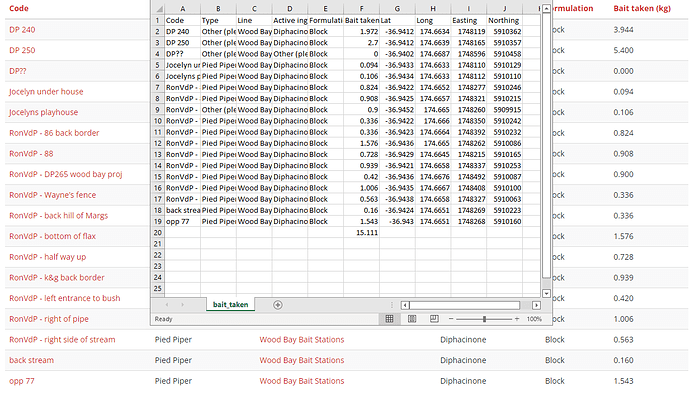Click webpage value 1.576

click(x=623, y=236)
